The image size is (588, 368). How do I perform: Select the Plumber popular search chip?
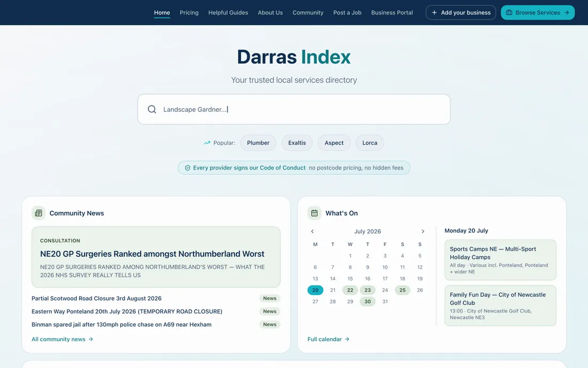258,143
